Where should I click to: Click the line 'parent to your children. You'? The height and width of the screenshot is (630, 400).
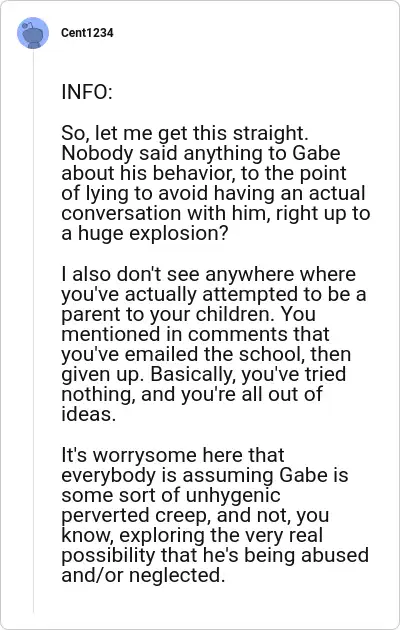[x=188, y=314]
